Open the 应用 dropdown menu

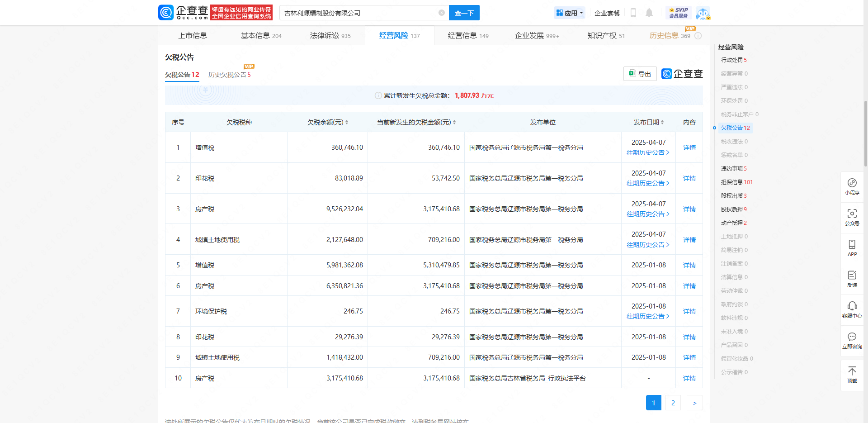point(570,13)
